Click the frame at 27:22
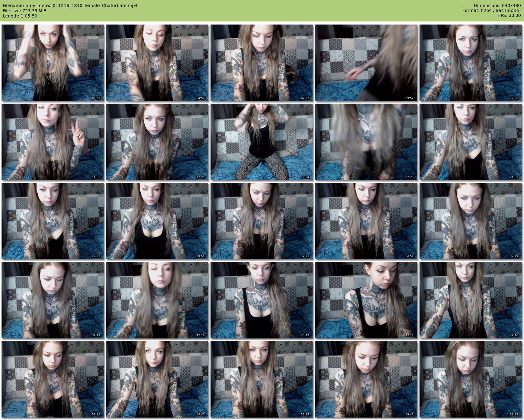524x420 pixels. (x=53, y=221)
